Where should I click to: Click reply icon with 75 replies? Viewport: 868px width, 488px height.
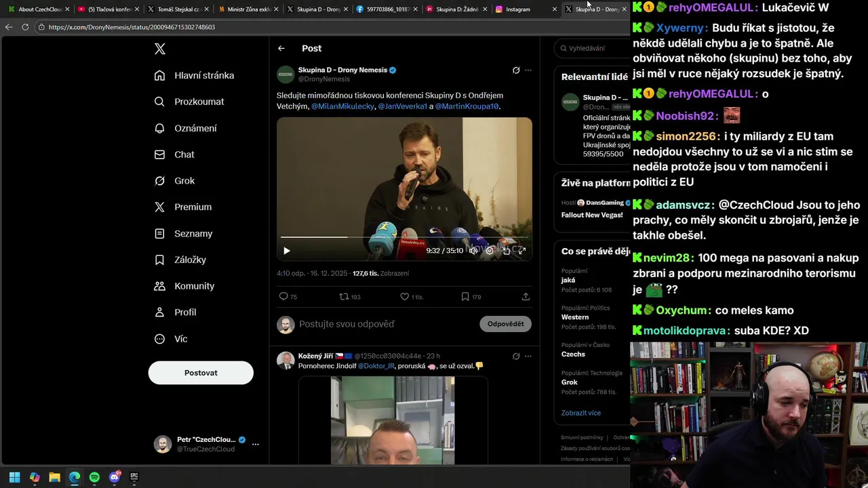point(283,297)
